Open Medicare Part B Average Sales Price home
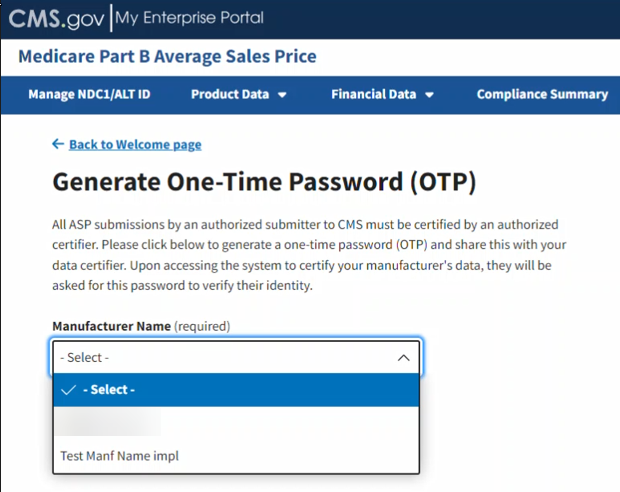This screenshot has width=620, height=492. tap(167, 56)
